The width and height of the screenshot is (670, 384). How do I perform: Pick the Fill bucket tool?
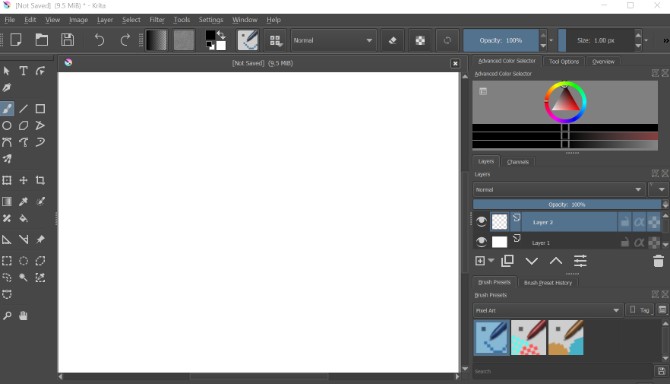click(24, 218)
